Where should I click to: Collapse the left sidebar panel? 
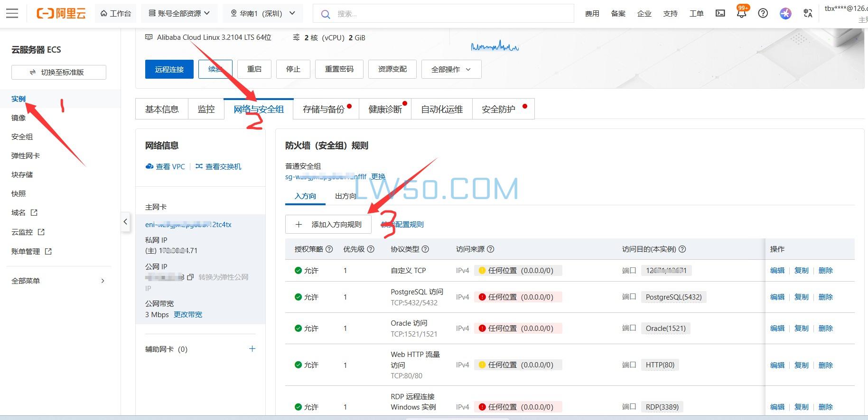125,221
